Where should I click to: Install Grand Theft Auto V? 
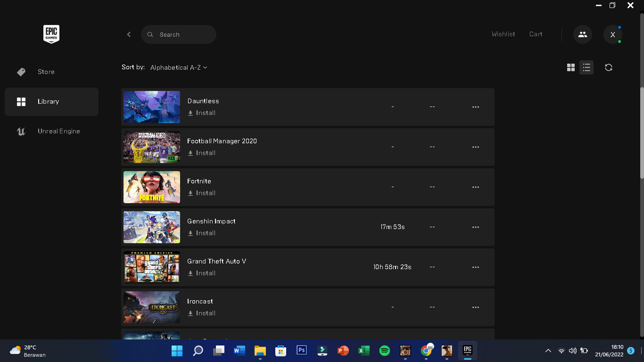[x=202, y=273]
